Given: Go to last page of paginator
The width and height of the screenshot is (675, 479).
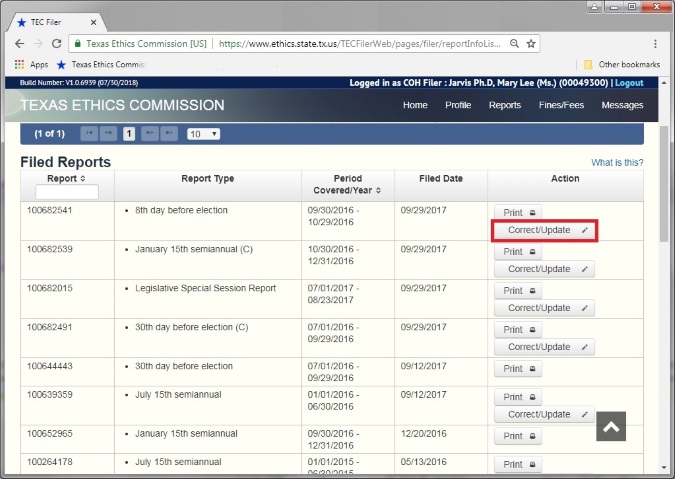Looking at the screenshot, I should tap(169, 133).
